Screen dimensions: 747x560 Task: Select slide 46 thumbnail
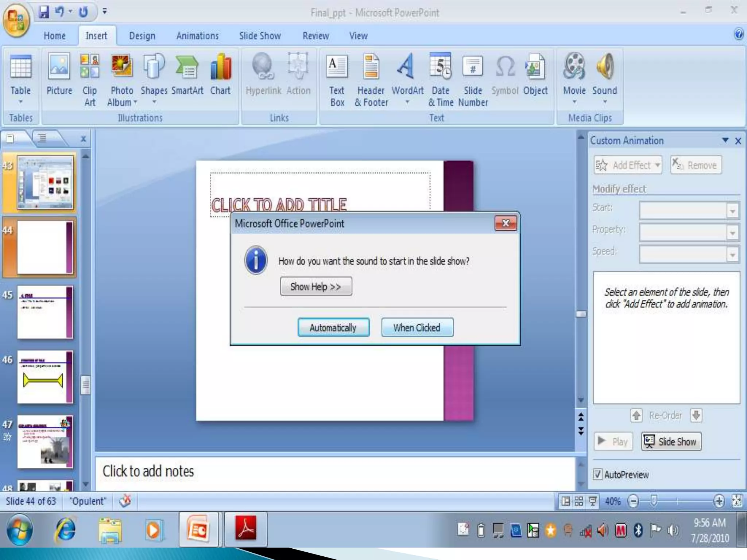(x=45, y=377)
